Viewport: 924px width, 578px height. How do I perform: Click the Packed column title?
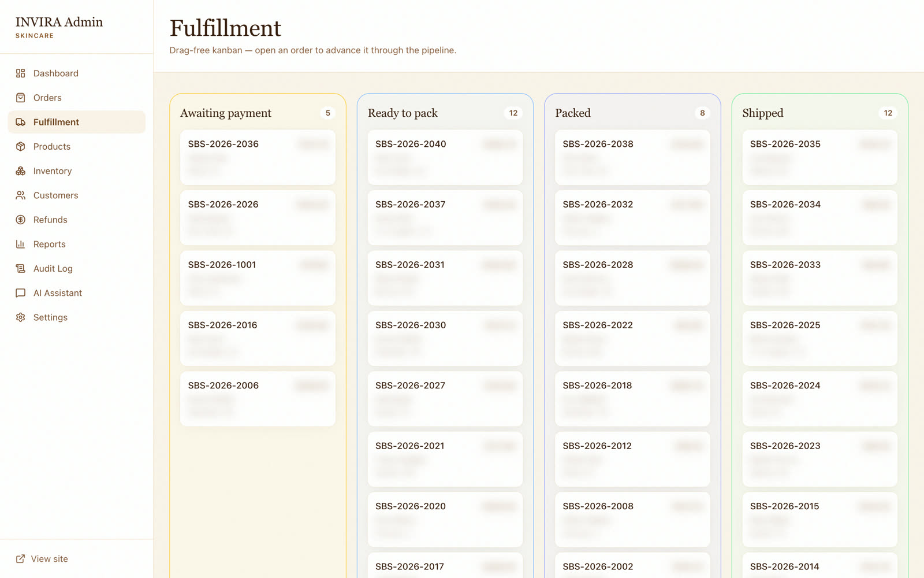[x=573, y=113]
